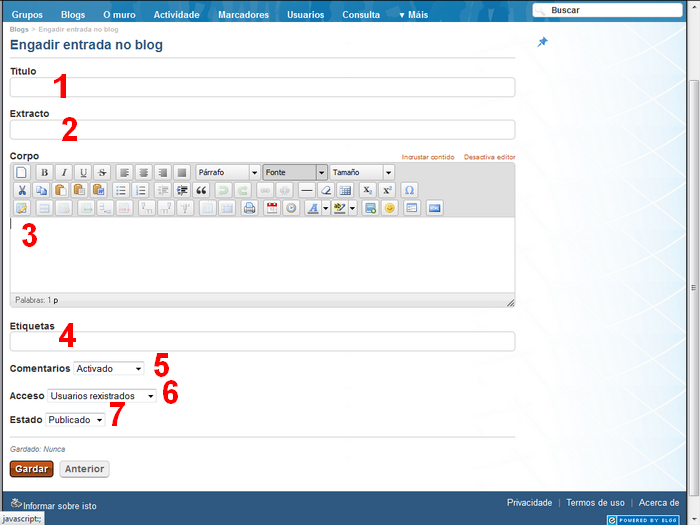This screenshot has height=525, width=700.
Task: Insert a blockquote with the quote icon
Action: point(201,190)
